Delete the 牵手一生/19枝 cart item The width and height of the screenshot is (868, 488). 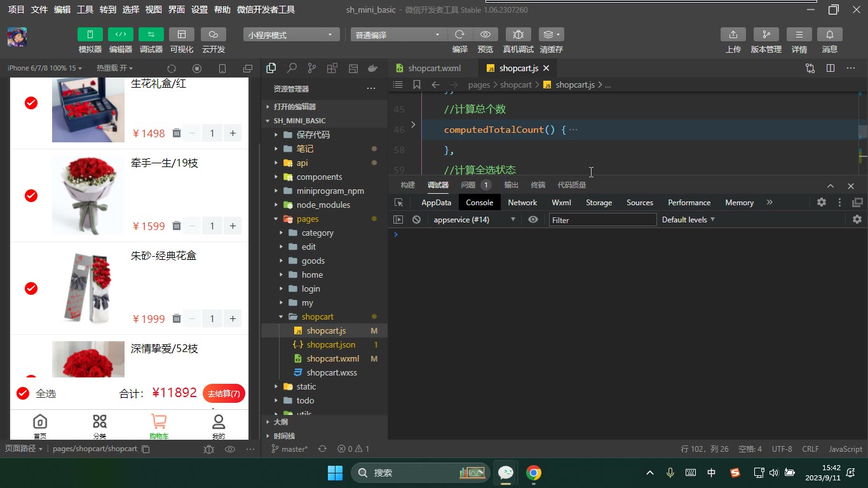(x=177, y=226)
